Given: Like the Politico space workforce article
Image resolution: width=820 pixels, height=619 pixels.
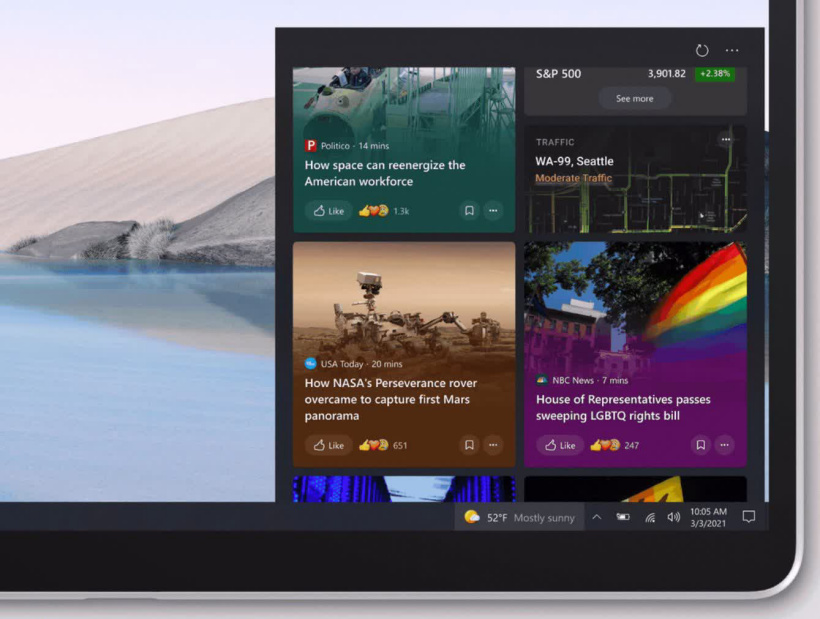Looking at the screenshot, I should click(328, 211).
